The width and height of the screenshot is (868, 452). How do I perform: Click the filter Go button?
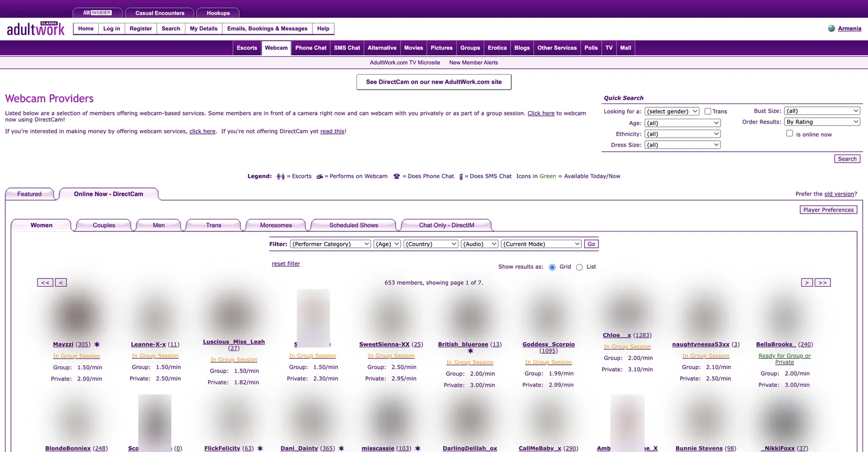coord(591,244)
